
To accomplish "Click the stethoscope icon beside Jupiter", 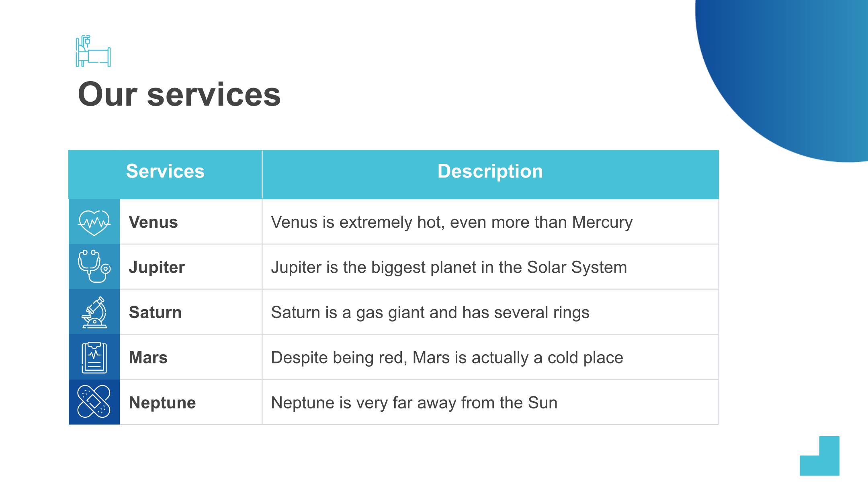I will pos(94,266).
